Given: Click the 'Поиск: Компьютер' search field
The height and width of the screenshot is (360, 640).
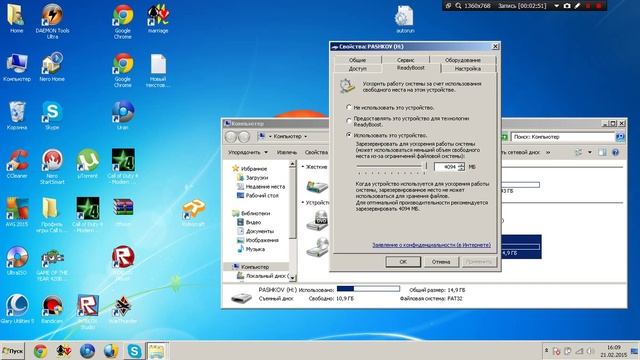Looking at the screenshot, I should [563, 137].
